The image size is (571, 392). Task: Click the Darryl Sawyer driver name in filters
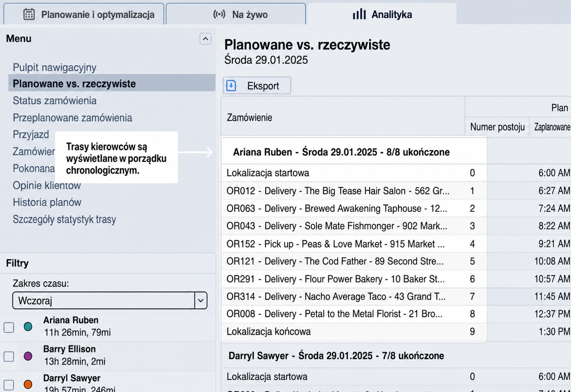point(72,378)
